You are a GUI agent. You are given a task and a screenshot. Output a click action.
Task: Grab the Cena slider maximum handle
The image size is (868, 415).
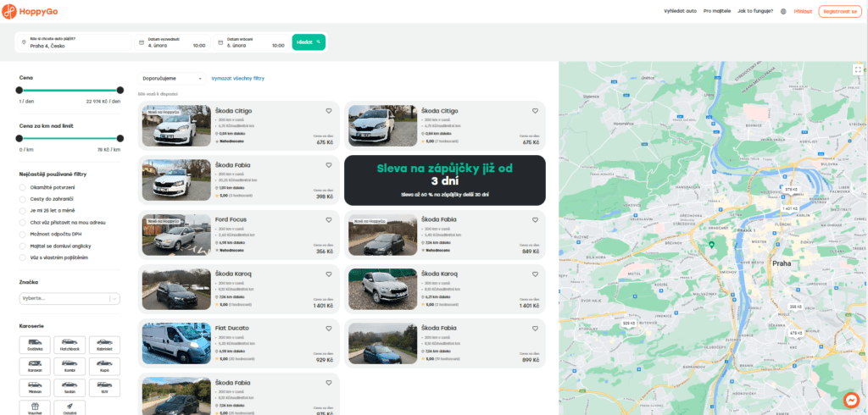(x=120, y=90)
